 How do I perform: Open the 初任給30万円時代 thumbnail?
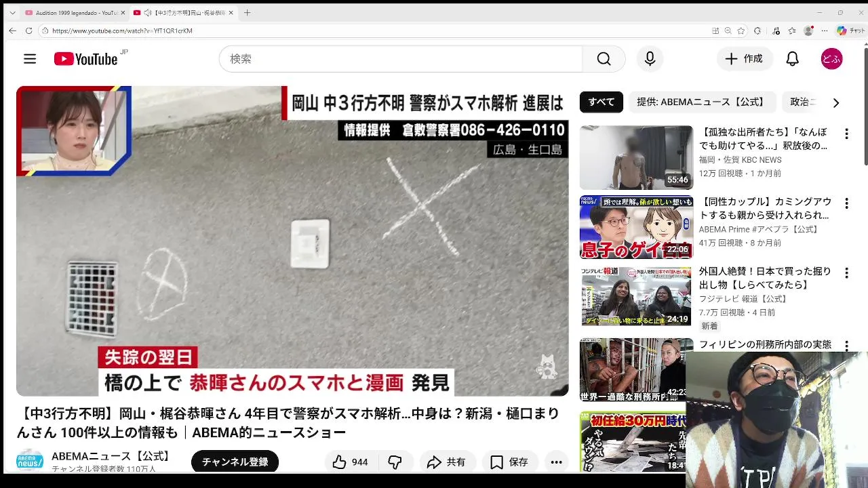(633, 442)
